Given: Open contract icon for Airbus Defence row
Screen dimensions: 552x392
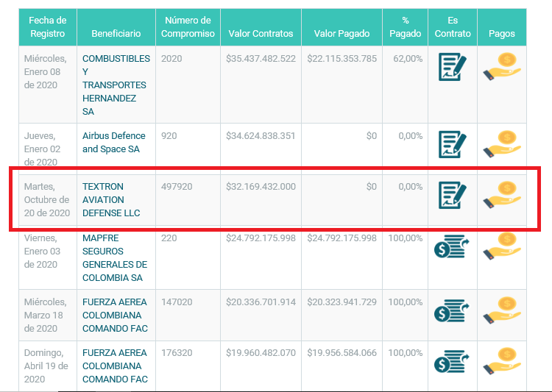Looking at the screenshot, I should tap(453, 144).
